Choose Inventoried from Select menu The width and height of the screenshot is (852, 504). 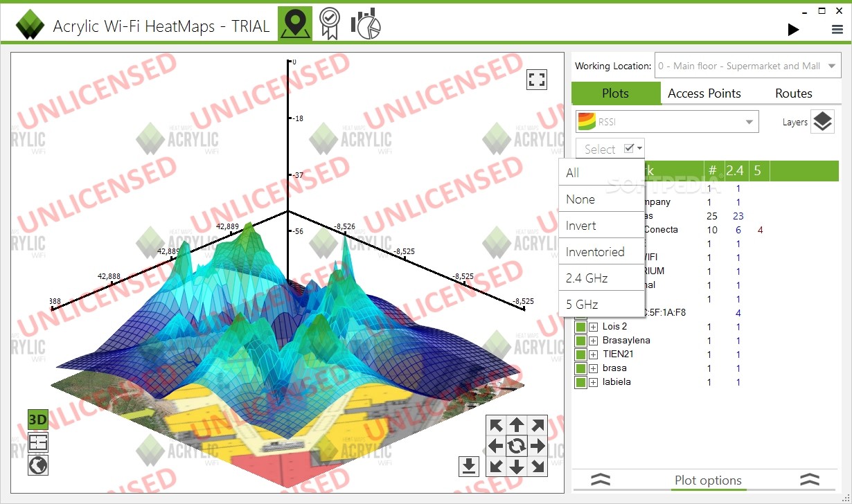pyautogui.click(x=601, y=251)
